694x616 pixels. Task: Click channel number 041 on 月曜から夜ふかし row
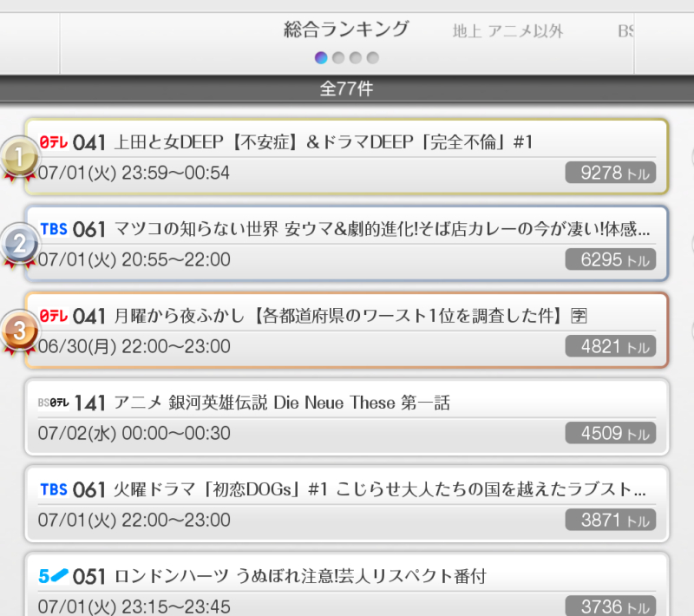pyautogui.click(x=89, y=317)
